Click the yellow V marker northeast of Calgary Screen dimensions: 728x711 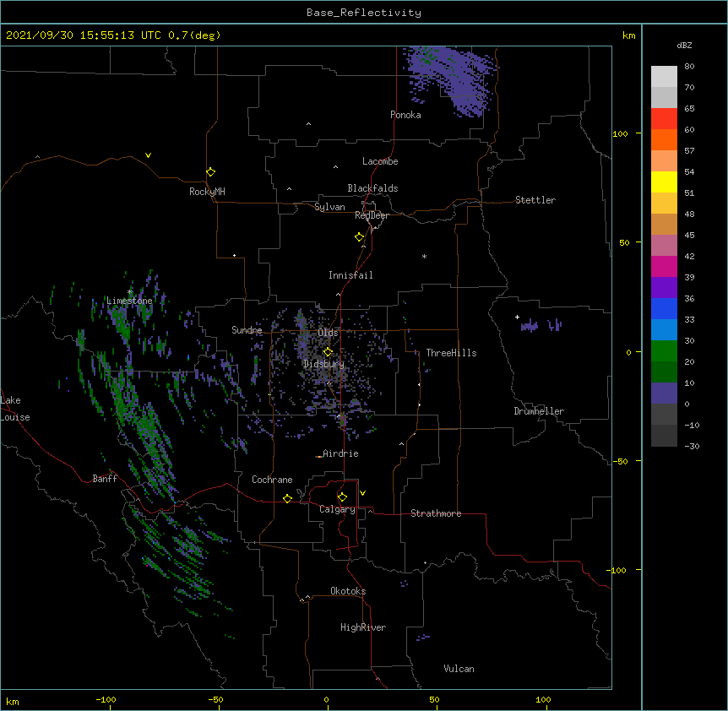(362, 493)
